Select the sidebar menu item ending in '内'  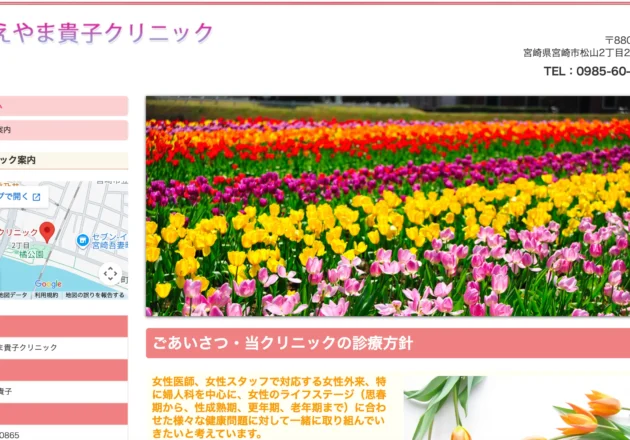(x=64, y=130)
